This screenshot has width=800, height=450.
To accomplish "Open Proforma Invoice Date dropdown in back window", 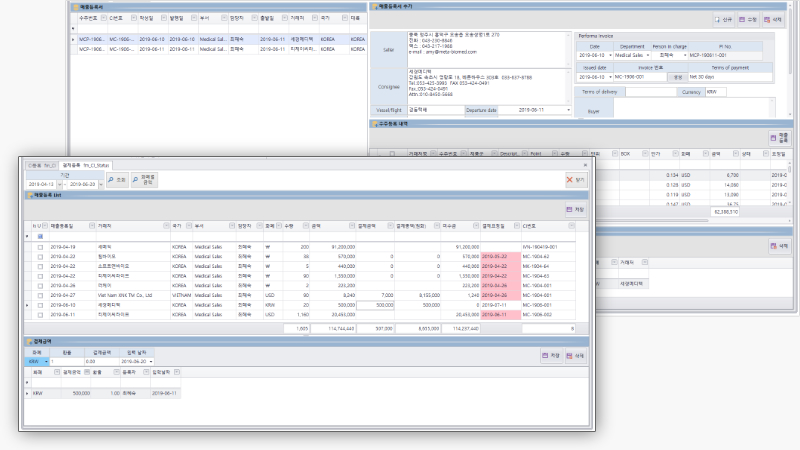I will 610,55.
